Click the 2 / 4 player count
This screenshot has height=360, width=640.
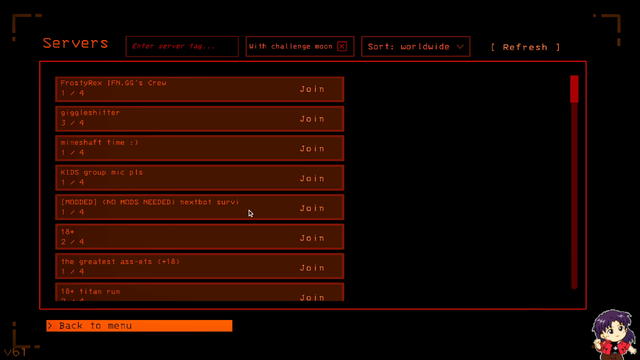tap(73, 242)
